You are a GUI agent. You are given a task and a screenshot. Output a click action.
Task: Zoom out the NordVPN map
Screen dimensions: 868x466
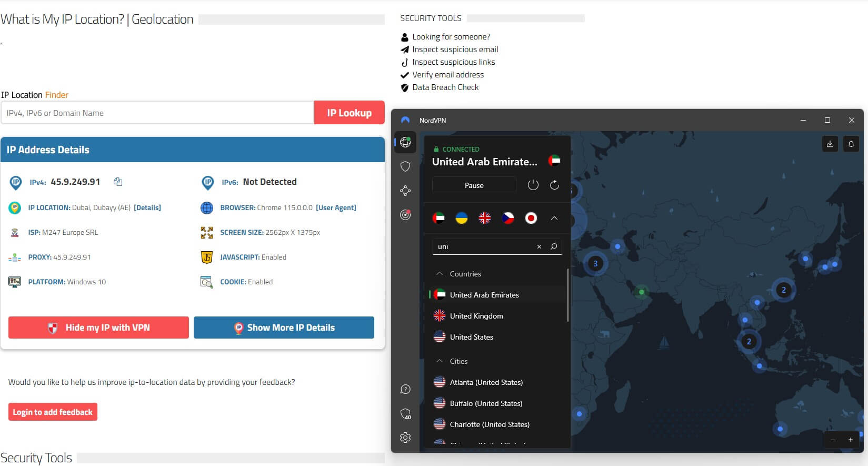[833, 440]
